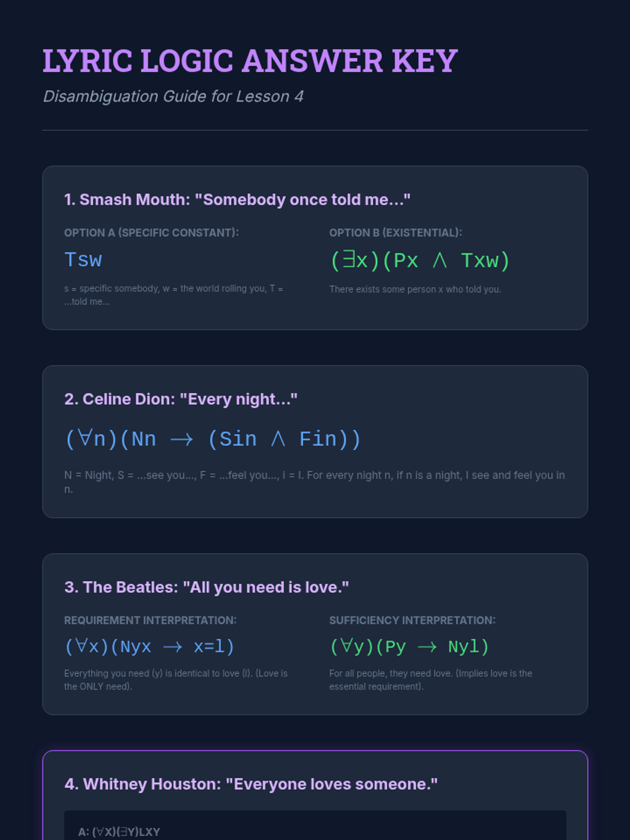Click the note 'Love is the ONLY need'
630x840 pixels.
click(176, 680)
